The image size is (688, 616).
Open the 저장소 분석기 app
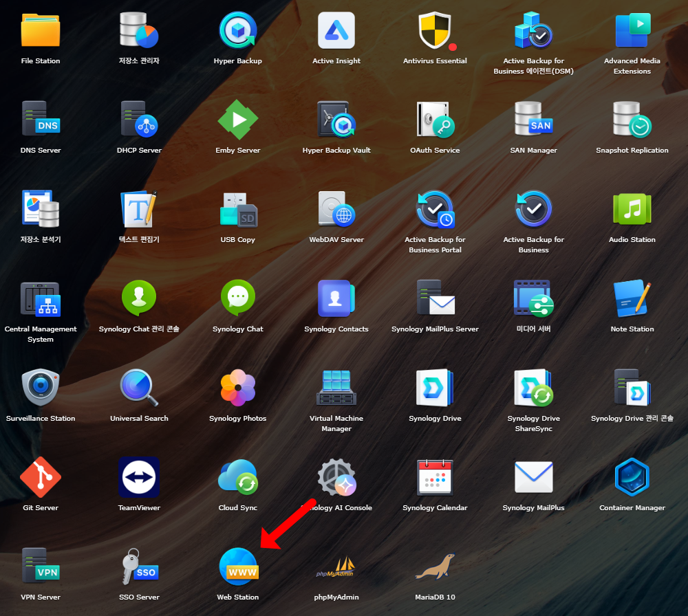coord(41,209)
